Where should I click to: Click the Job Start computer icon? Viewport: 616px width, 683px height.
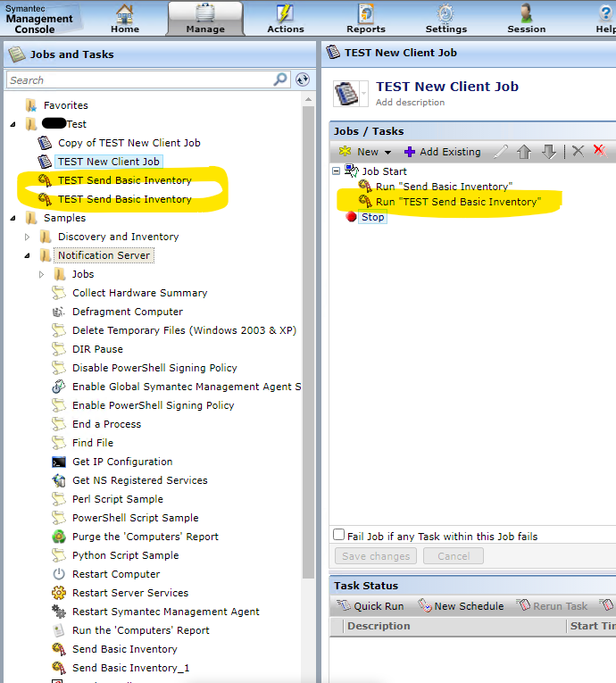(x=351, y=171)
